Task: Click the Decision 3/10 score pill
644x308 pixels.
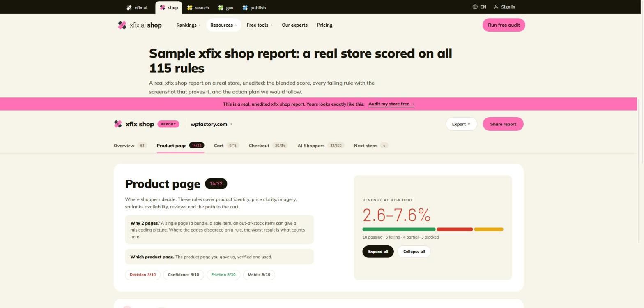Action: pyautogui.click(x=143, y=275)
